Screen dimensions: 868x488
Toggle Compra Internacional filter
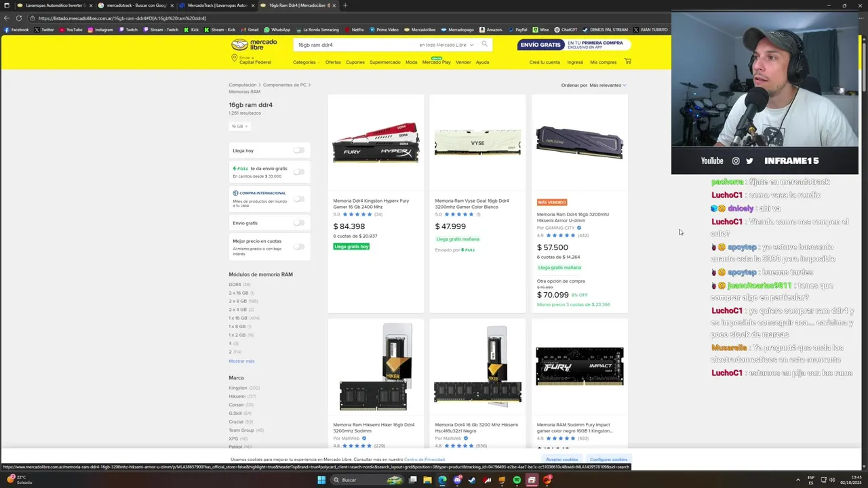[298, 199]
